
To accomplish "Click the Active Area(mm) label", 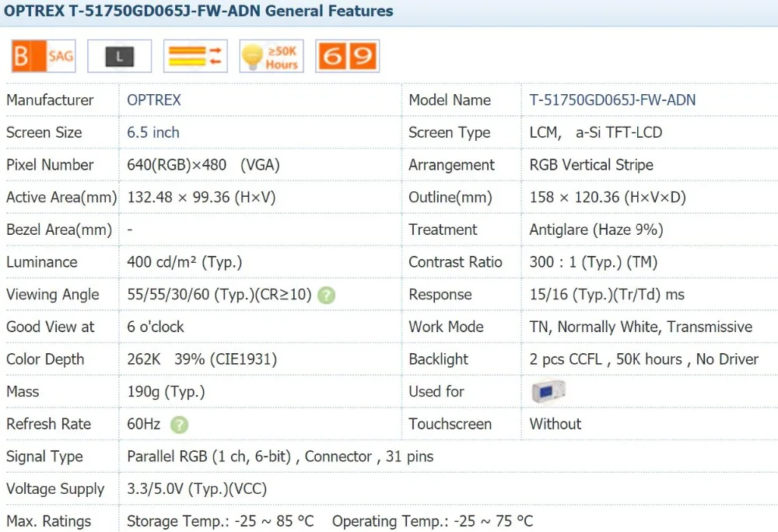I will 61,198.
